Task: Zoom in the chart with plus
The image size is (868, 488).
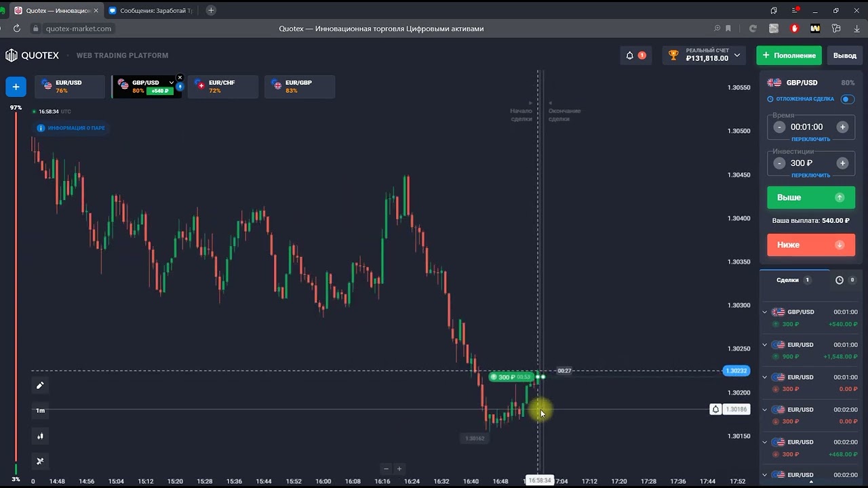Action: click(x=399, y=468)
